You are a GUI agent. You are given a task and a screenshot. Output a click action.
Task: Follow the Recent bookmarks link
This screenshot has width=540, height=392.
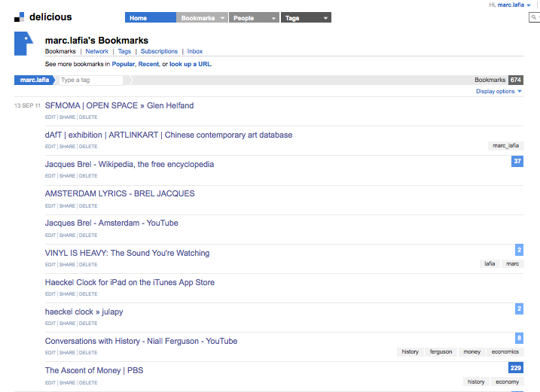pos(149,64)
